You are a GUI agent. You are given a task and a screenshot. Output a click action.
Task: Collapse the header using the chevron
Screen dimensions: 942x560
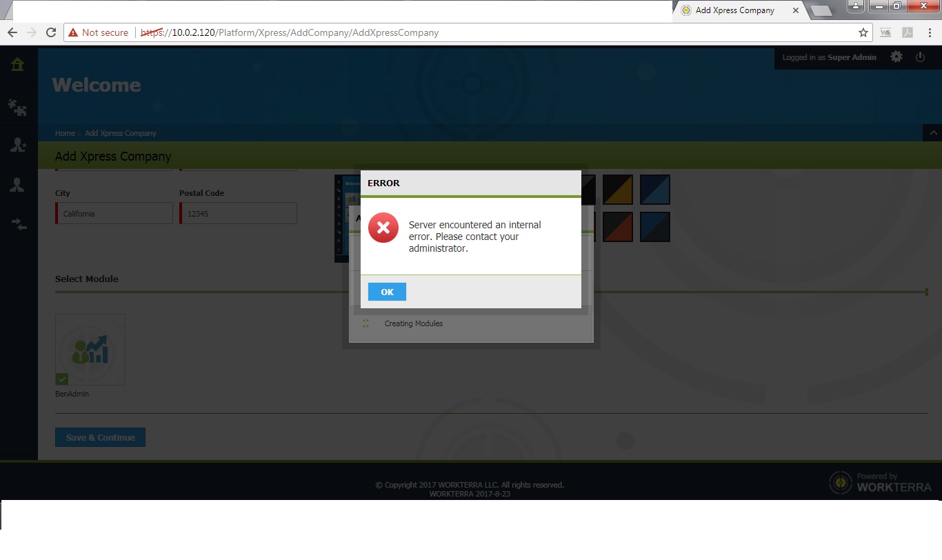932,132
